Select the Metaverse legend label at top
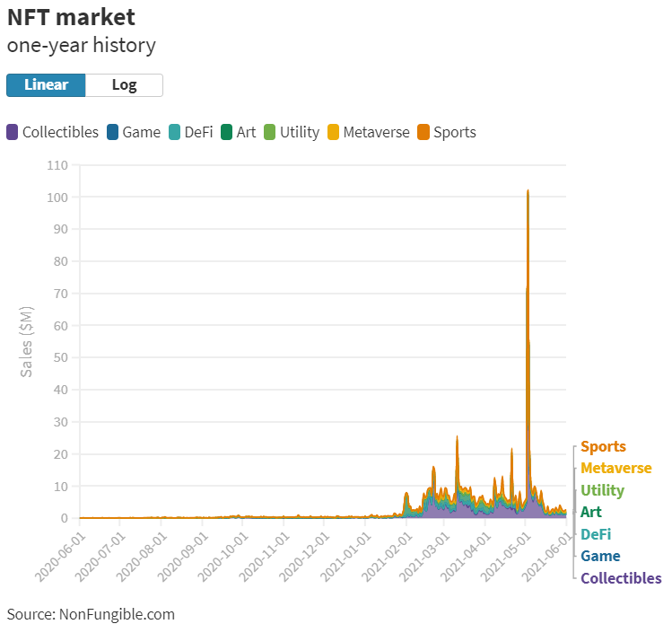This screenshot has height=624, width=672. pos(376,132)
